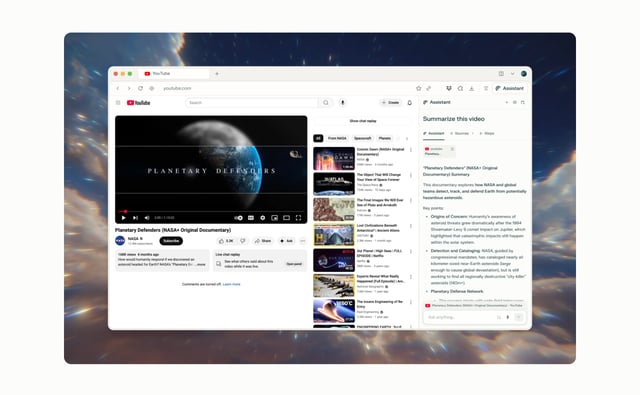Switch to theater mode
Image resolution: width=640 pixels, height=395 pixels.
tap(287, 218)
